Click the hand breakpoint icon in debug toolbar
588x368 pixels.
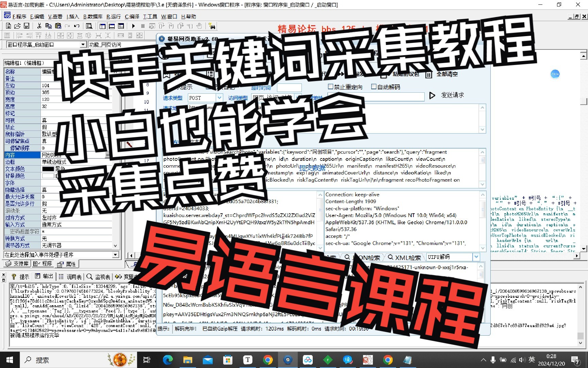coord(199,26)
